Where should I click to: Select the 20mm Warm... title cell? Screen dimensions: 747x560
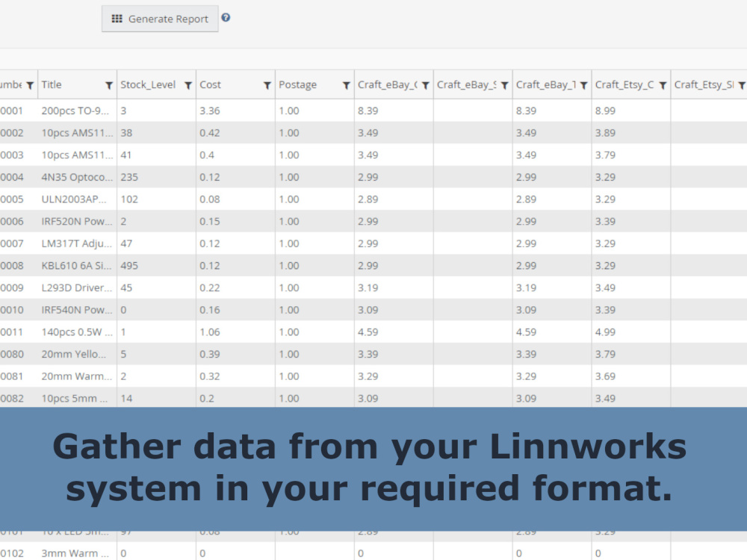(77, 376)
